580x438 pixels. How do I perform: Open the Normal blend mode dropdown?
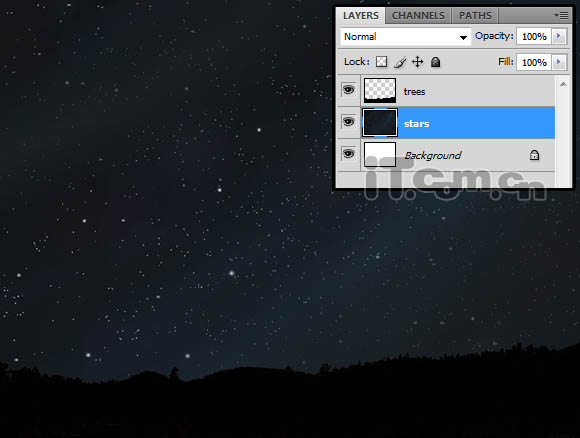tap(405, 37)
